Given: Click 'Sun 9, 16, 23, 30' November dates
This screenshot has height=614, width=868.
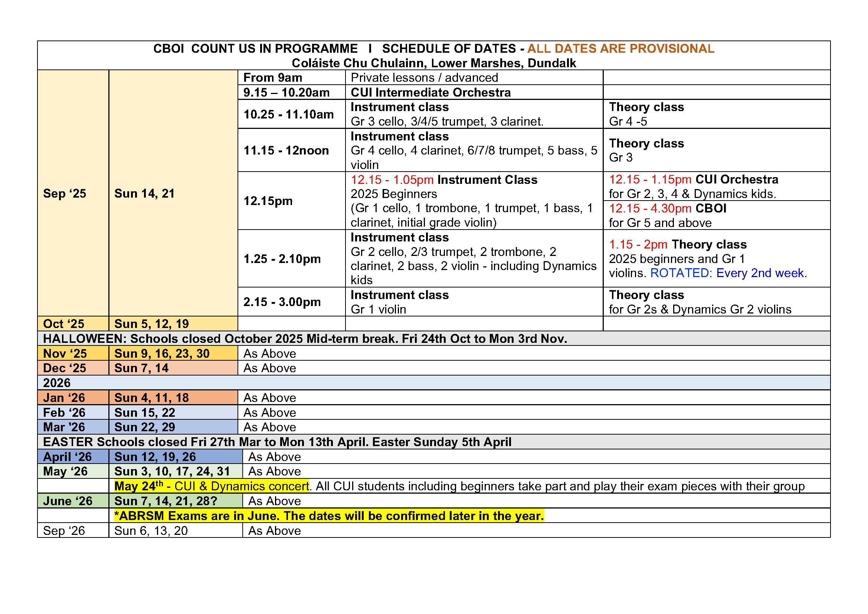Looking at the screenshot, I should 162,354.
